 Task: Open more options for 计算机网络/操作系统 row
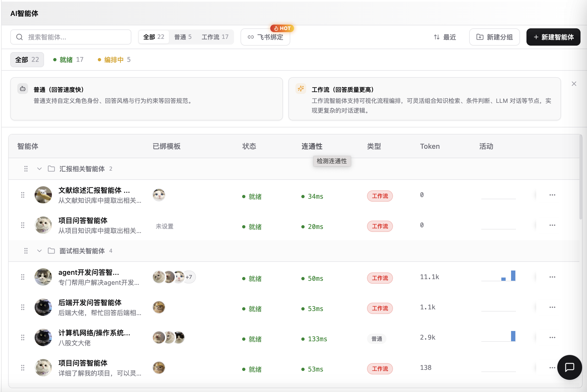(x=552, y=337)
